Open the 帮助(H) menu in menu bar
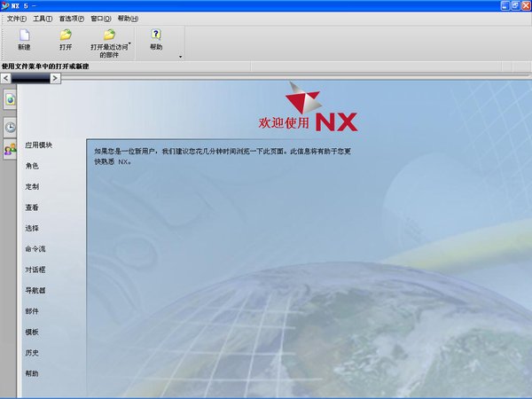This screenshot has width=532, height=399. click(128, 19)
